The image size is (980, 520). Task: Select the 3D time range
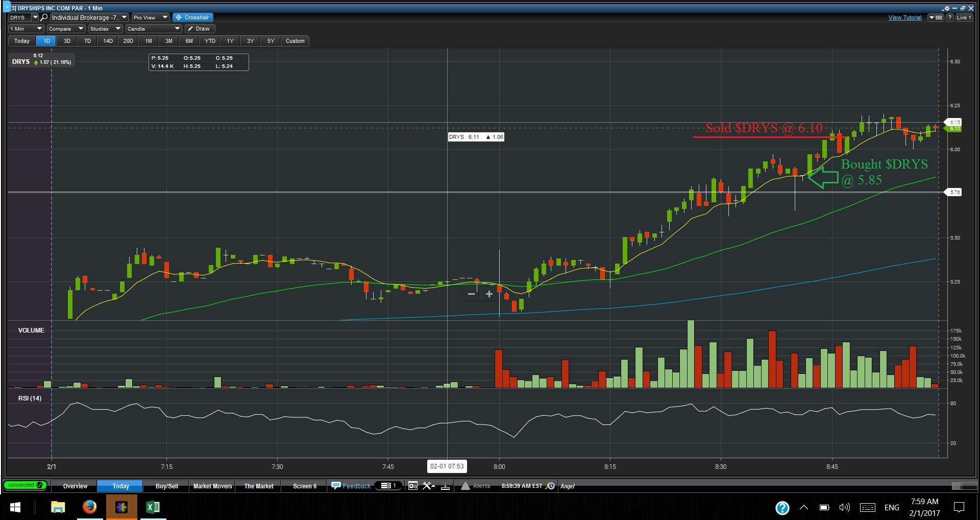67,41
